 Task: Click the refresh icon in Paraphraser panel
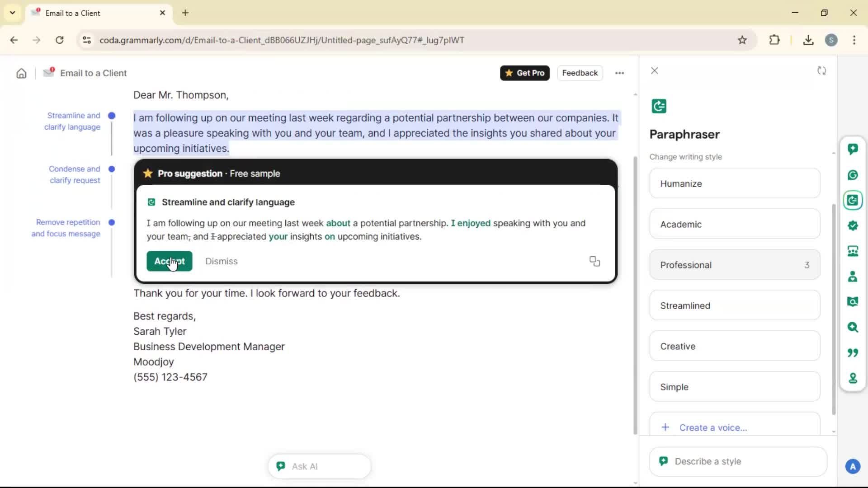point(821,71)
